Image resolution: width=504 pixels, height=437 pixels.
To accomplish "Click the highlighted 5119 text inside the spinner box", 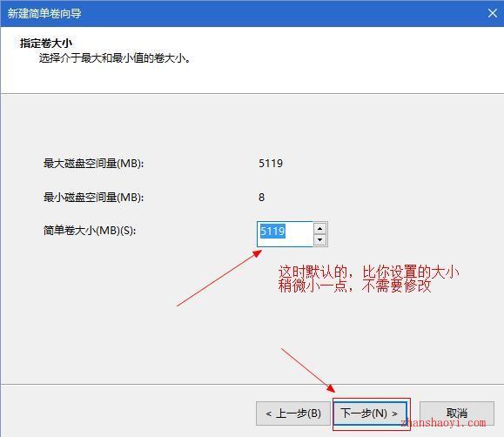I will click(272, 231).
